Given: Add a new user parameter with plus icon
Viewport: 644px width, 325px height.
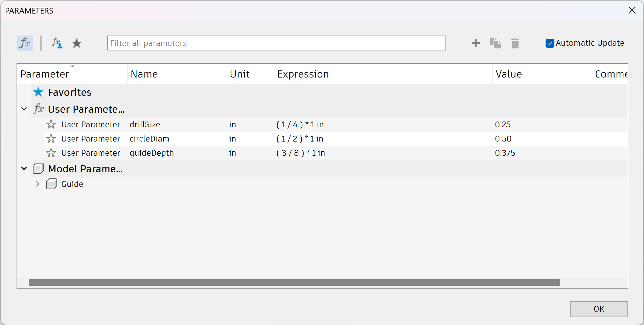Looking at the screenshot, I should [x=476, y=43].
